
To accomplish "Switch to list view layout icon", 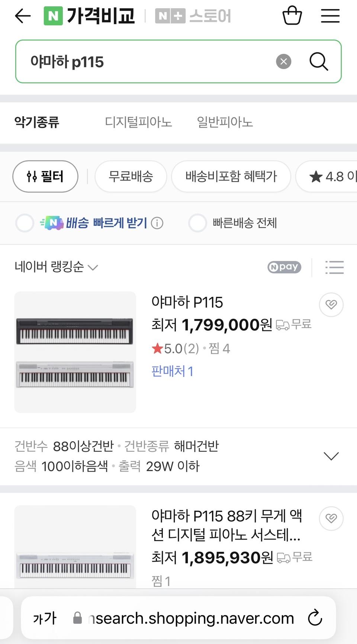I will 334,267.
